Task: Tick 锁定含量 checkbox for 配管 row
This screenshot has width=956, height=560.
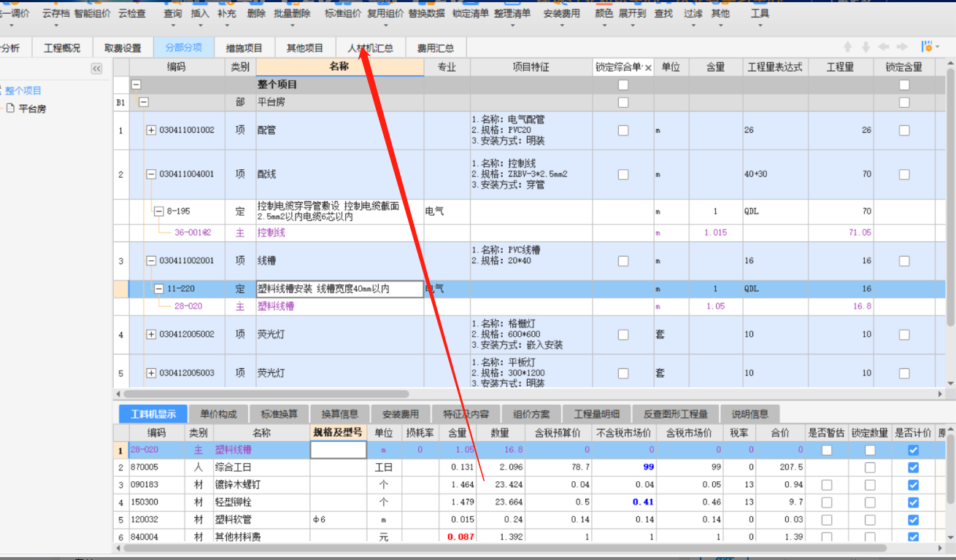Action: pos(904,131)
